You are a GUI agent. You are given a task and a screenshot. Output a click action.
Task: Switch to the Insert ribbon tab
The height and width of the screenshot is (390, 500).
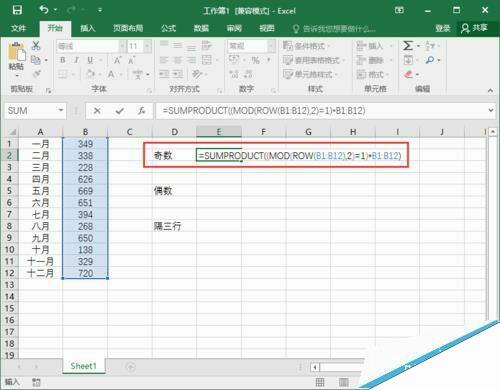coord(88,28)
